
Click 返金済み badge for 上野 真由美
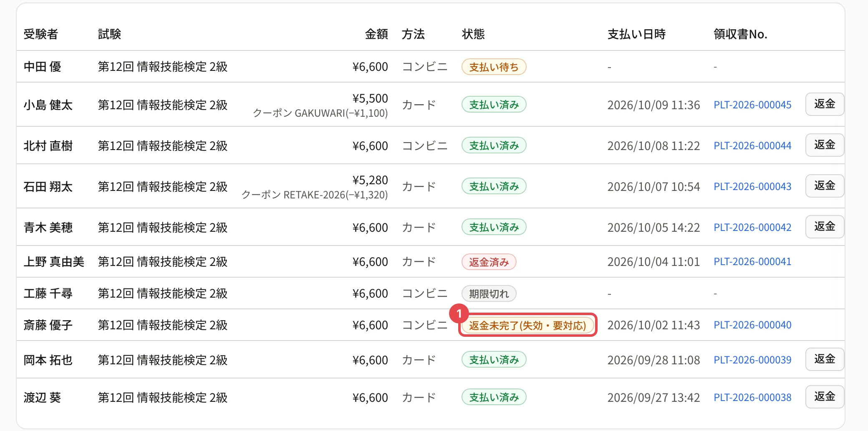pos(489,262)
